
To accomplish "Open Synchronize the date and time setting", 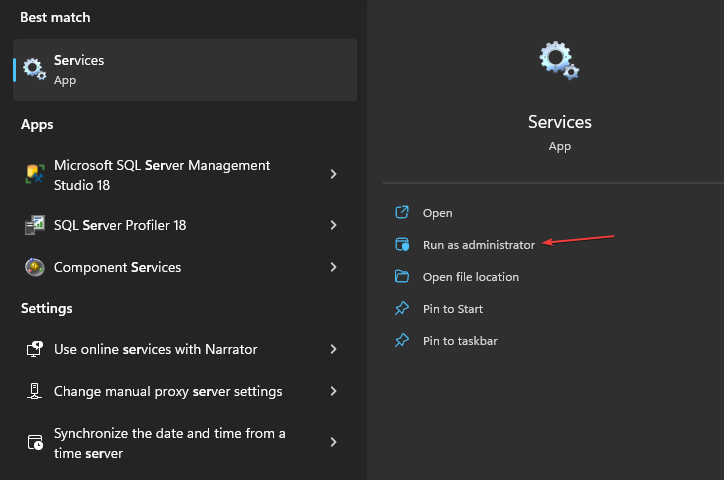I will click(x=185, y=443).
